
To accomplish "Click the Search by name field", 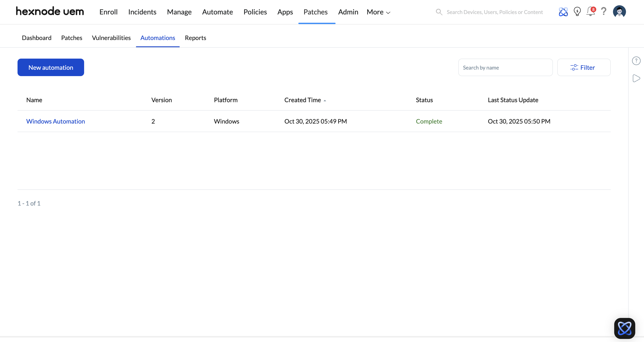I will pyautogui.click(x=505, y=67).
